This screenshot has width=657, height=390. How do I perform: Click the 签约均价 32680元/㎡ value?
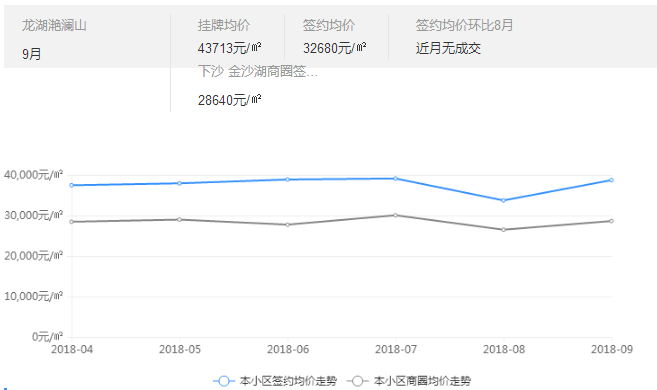(335, 48)
